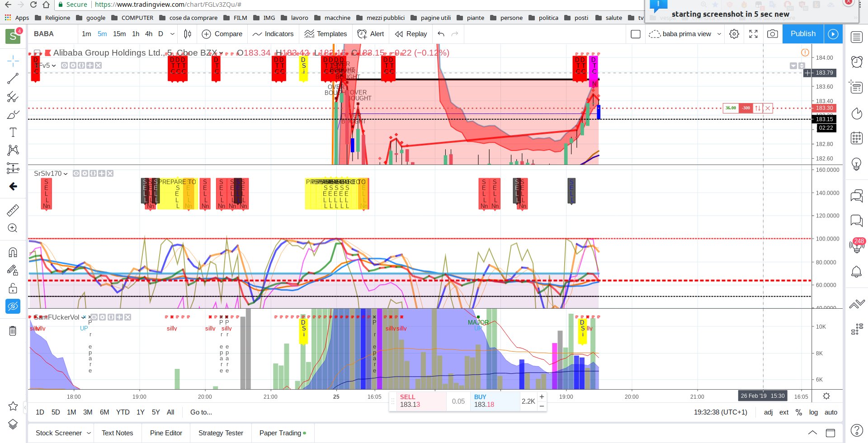Enter fullscreen mode
Screen dimensions: 868x443
pos(753,34)
